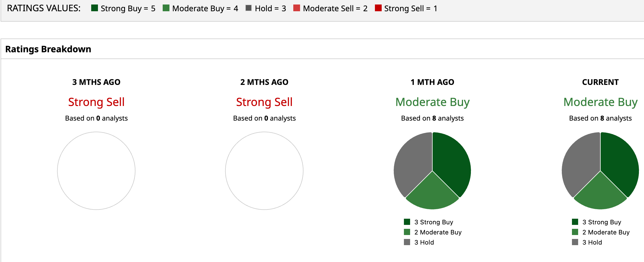Select the gray Hold swatch in Ratings Values
Screen dimensions: 644x262
pos(249,8)
